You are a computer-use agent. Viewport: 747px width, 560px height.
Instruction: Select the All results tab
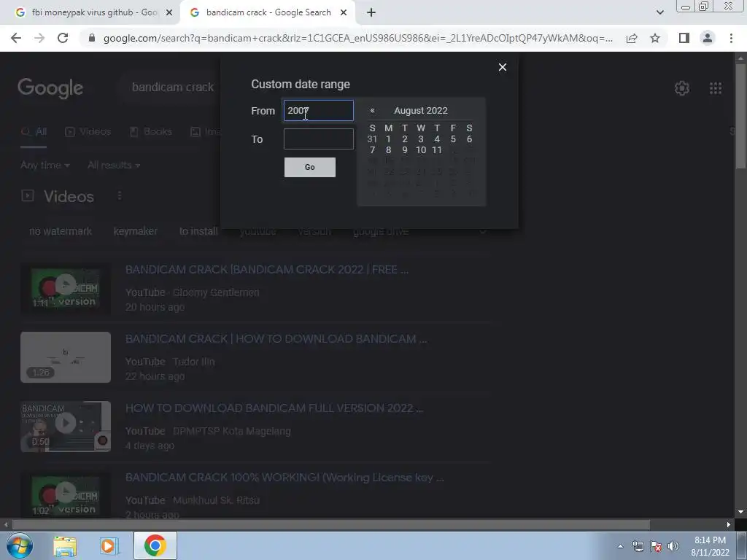(x=34, y=132)
